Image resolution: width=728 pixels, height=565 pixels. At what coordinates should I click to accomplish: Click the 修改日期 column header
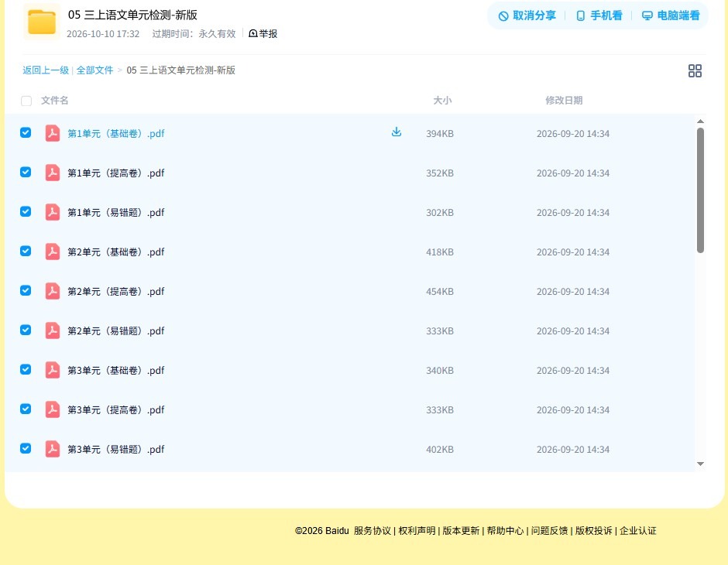tap(564, 100)
